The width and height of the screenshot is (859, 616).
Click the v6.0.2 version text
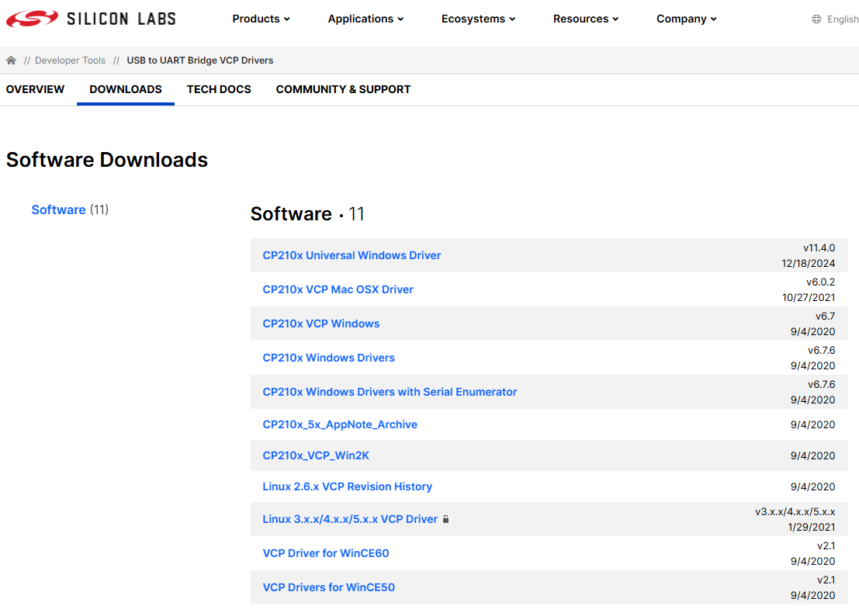[x=821, y=282]
